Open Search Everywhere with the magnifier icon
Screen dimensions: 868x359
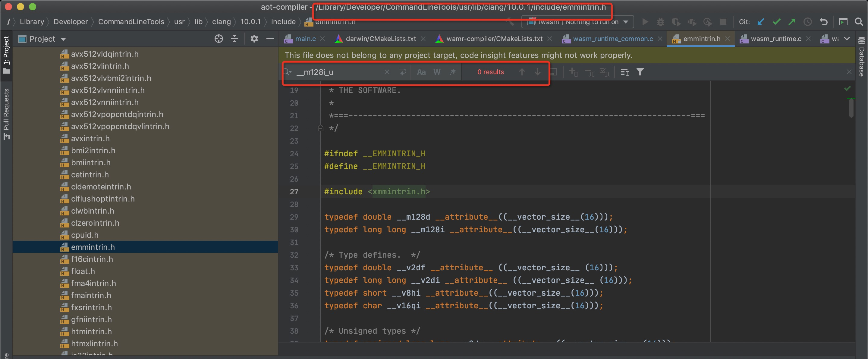tap(859, 22)
